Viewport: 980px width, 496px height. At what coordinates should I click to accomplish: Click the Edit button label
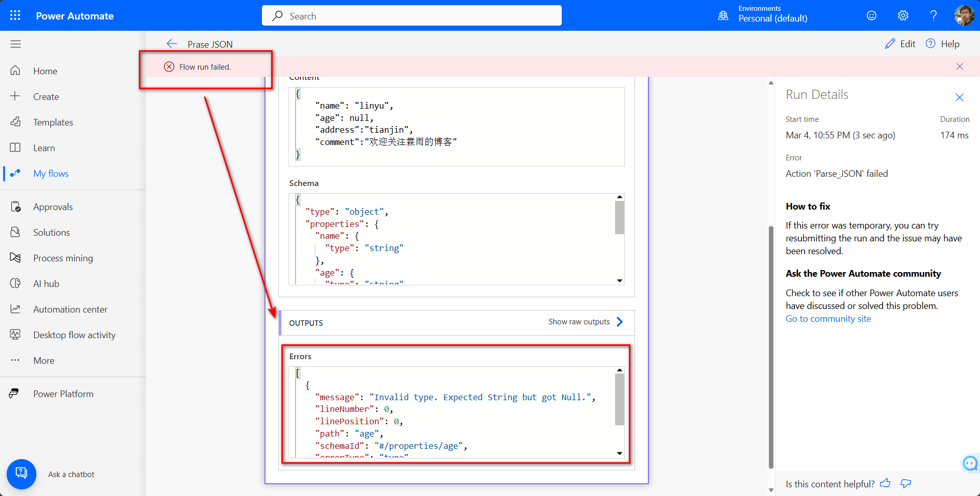click(x=908, y=44)
